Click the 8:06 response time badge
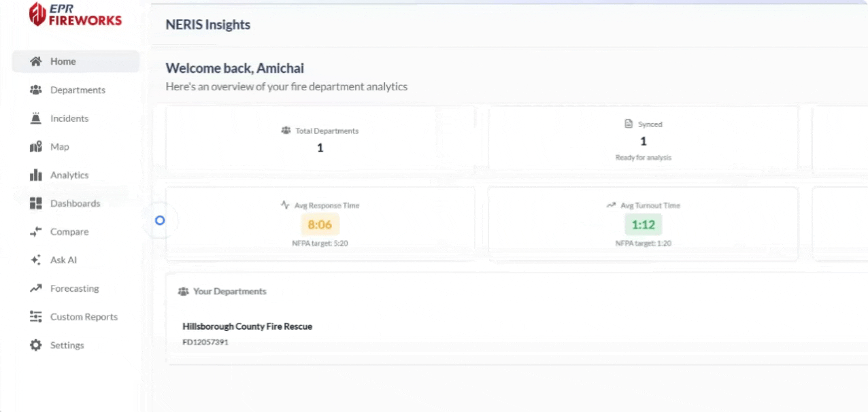Viewport: 868px width, 412px height. [x=320, y=224]
